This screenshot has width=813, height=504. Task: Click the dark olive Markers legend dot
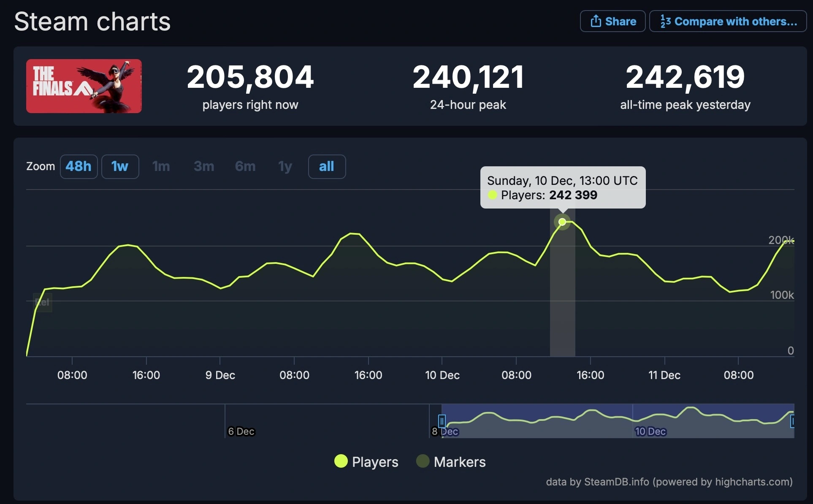[423, 461]
